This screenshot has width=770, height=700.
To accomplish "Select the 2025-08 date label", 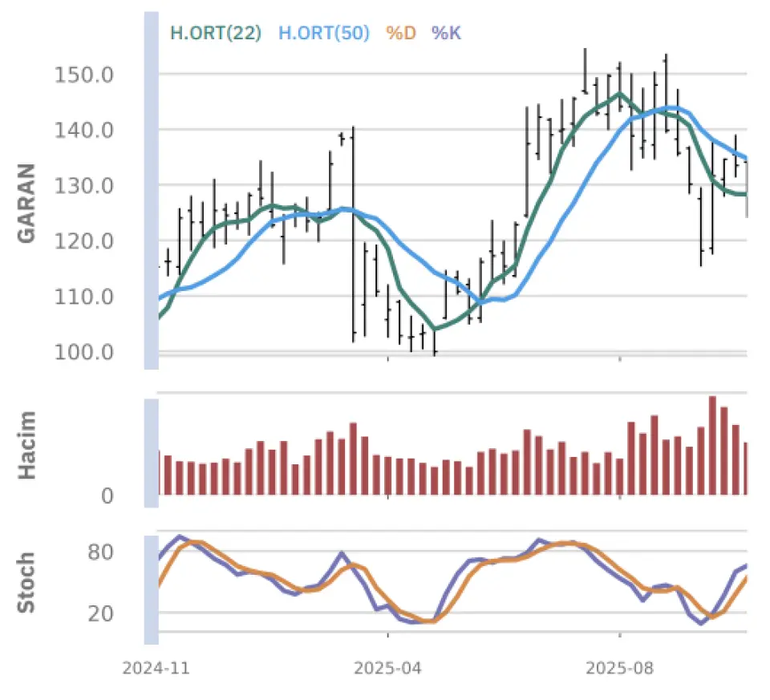I will pos(619,668).
